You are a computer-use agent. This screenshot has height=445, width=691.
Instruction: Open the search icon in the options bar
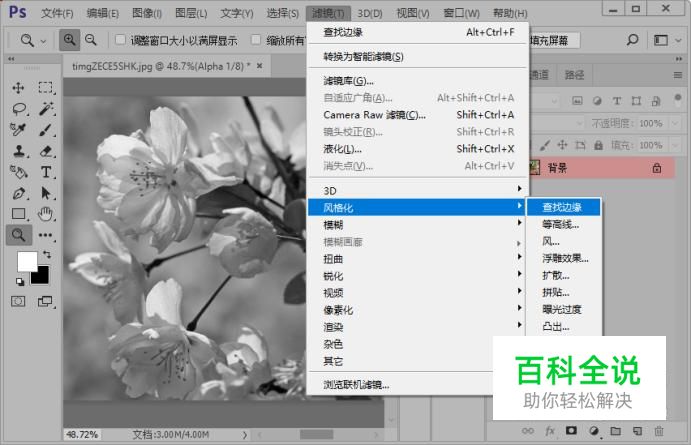coord(632,40)
